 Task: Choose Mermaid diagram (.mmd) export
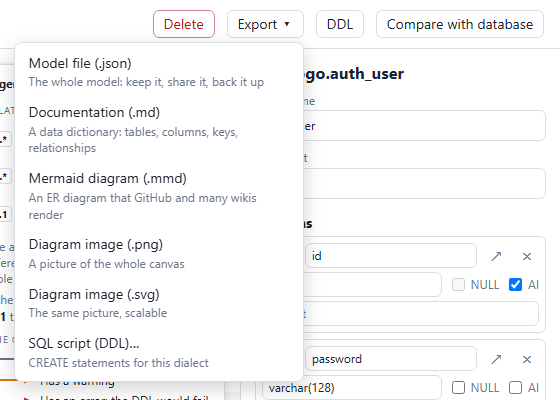pyautogui.click(x=159, y=196)
